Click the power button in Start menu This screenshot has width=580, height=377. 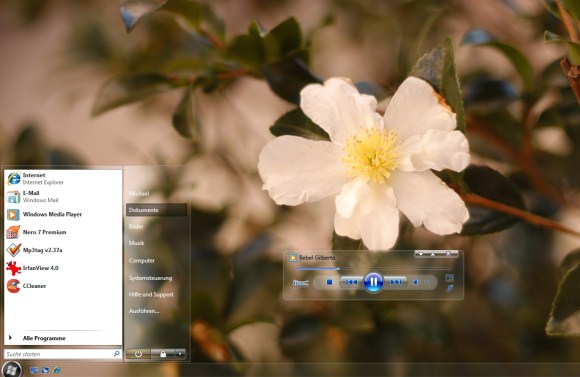(x=138, y=354)
